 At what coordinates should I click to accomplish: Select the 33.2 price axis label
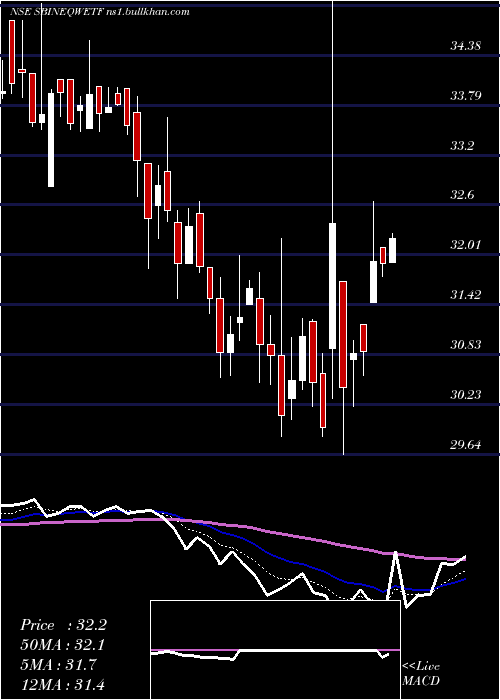[462, 146]
